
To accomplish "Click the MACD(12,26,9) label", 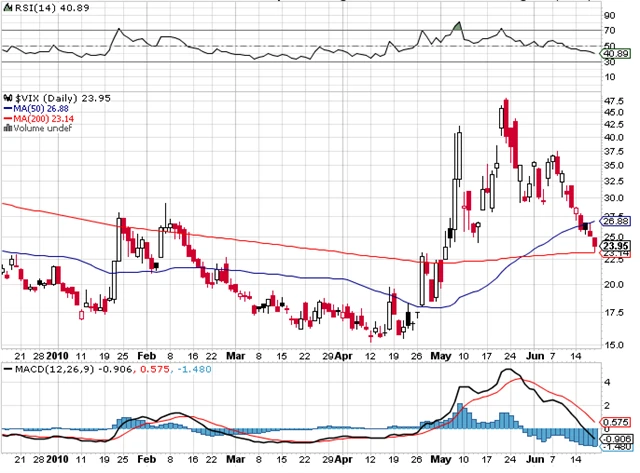I will 54,369.
